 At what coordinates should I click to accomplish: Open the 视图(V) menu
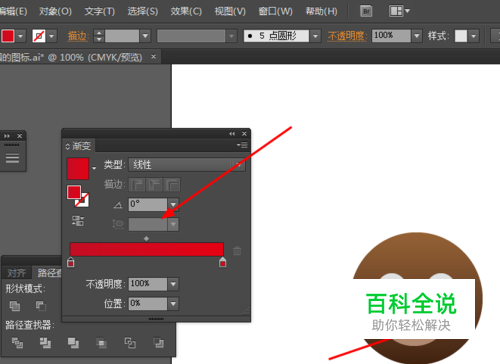pyautogui.click(x=230, y=11)
